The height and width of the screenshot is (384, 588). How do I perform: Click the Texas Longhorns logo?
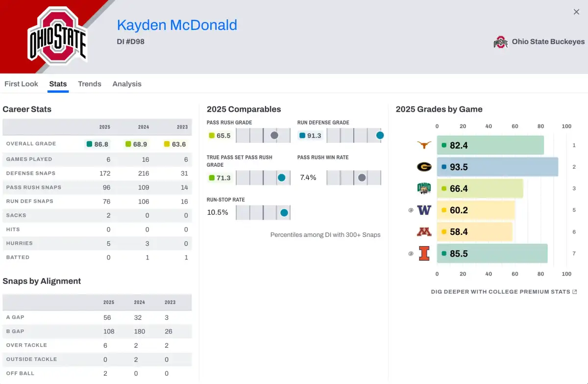click(x=424, y=145)
